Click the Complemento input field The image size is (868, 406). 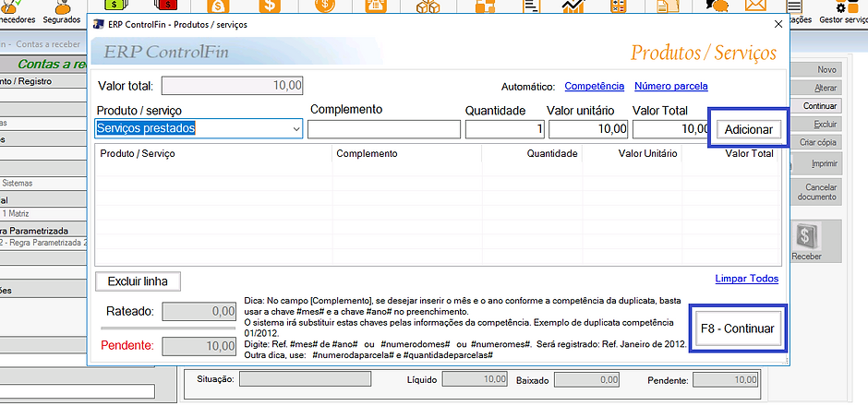(x=384, y=129)
